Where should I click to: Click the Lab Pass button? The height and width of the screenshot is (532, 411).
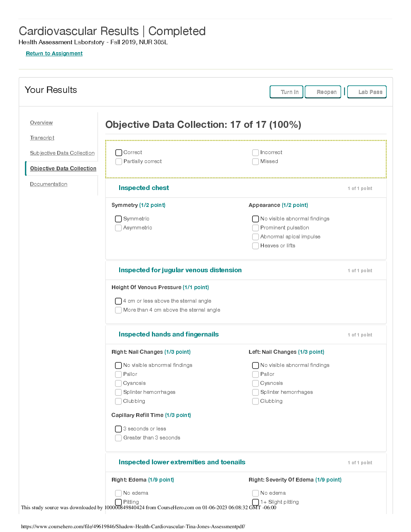[367, 92]
